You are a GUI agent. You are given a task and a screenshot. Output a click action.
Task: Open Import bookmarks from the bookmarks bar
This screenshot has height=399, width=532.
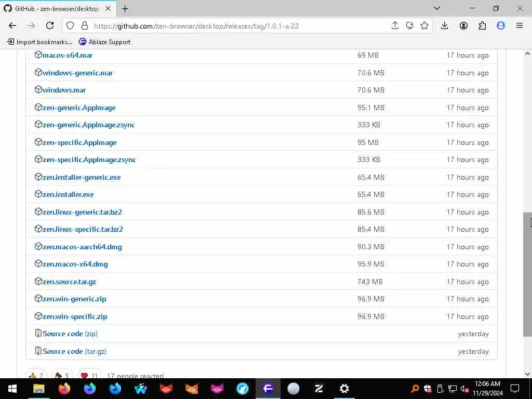(x=39, y=42)
